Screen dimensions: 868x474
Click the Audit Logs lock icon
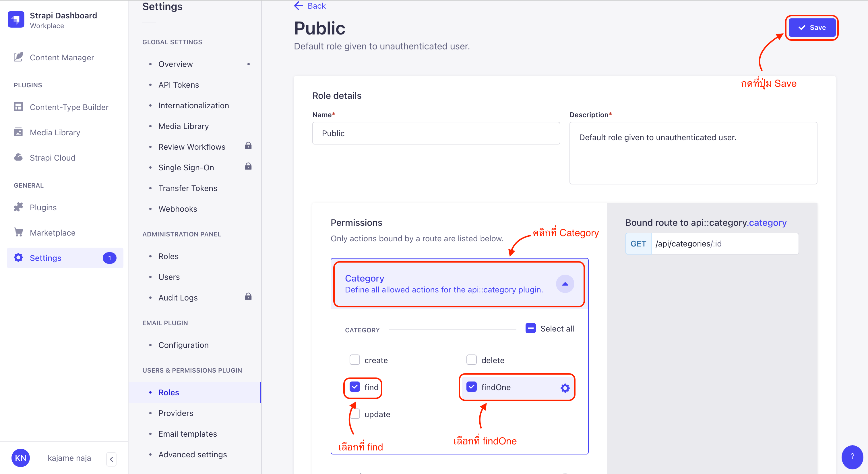pyautogui.click(x=248, y=296)
